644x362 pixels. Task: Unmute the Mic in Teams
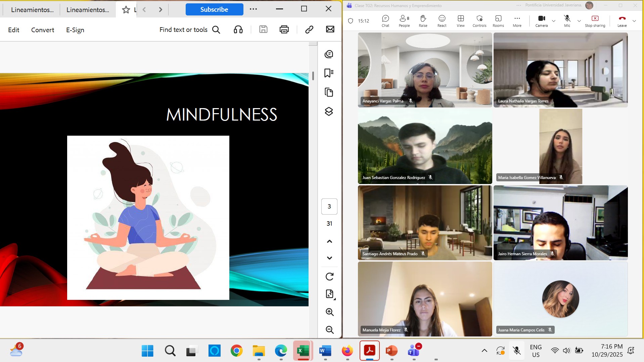click(x=567, y=21)
